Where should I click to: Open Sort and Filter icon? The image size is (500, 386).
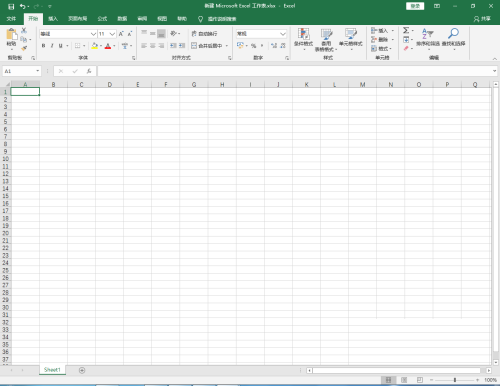[x=428, y=34]
